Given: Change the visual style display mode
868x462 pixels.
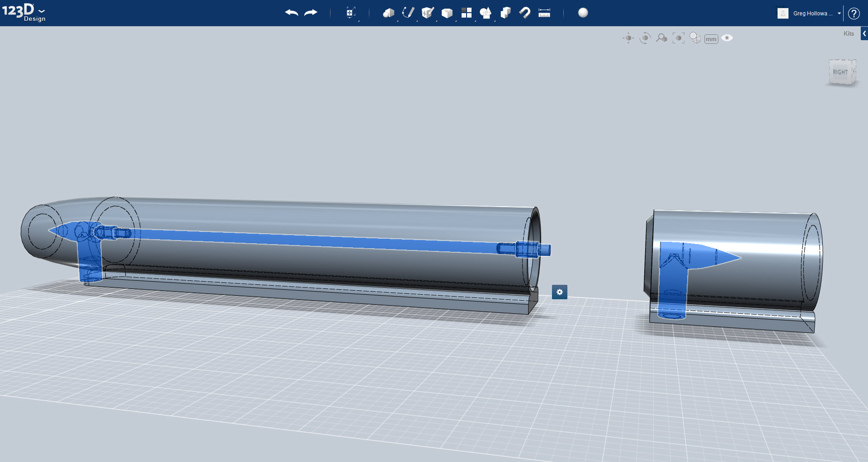Looking at the screenshot, I should coord(695,38).
